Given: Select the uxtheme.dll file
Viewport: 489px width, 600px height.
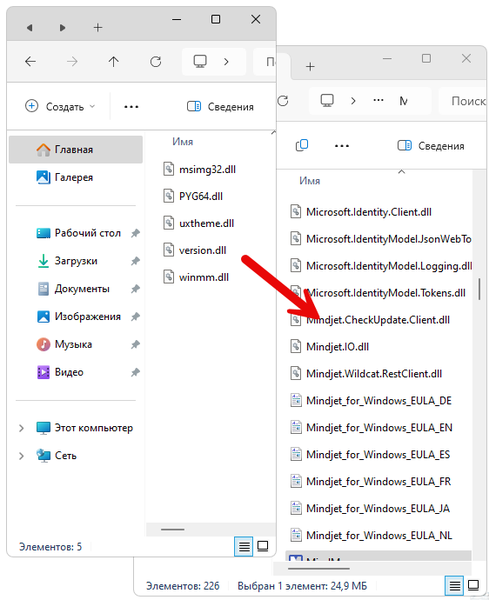Looking at the screenshot, I should point(199,223).
